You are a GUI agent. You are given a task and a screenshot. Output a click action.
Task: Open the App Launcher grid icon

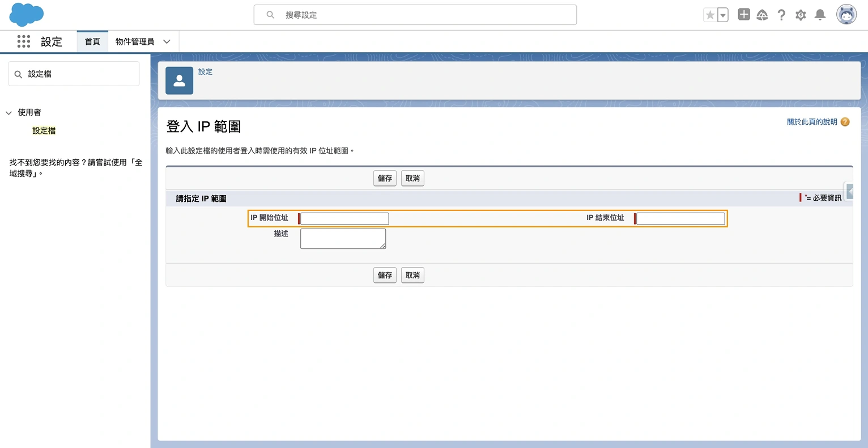pyautogui.click(x=23, y=41)
